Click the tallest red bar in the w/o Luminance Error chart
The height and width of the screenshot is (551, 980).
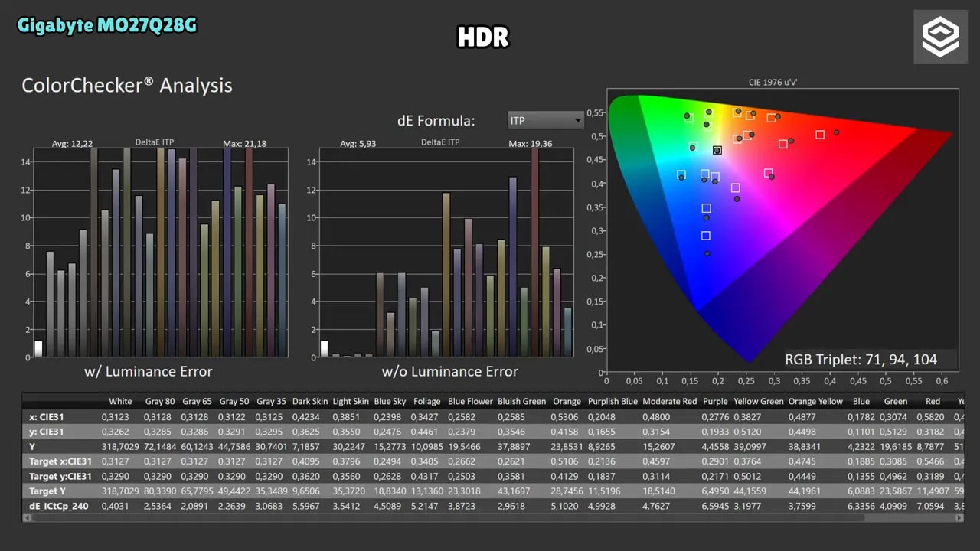(535, 253)
